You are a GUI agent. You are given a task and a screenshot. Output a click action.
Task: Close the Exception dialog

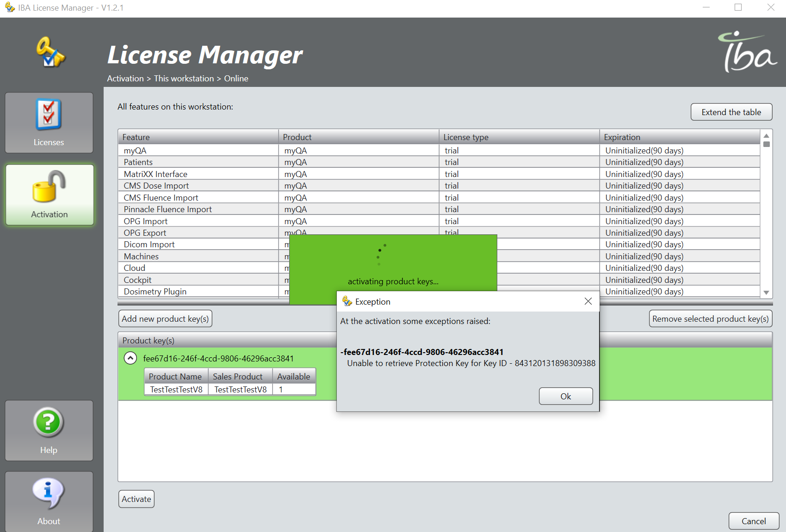click(588, 301)
